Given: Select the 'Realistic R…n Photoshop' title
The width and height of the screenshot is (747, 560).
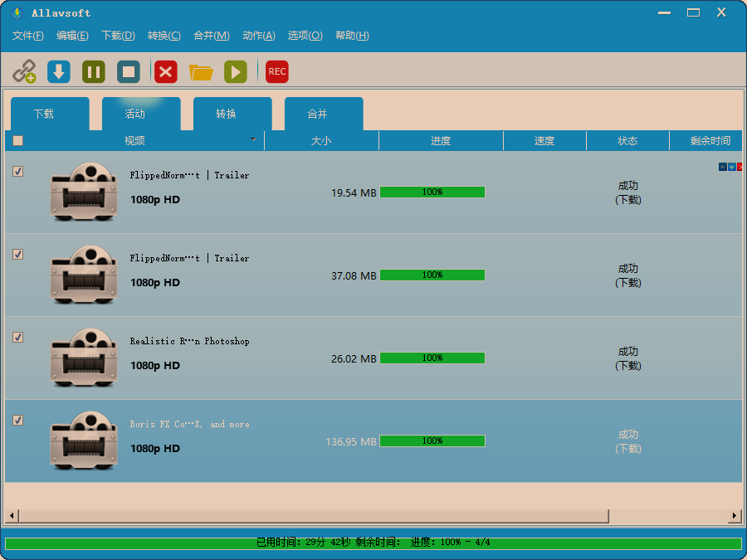Looking at the screenshot, I should (x=189, y=341).
